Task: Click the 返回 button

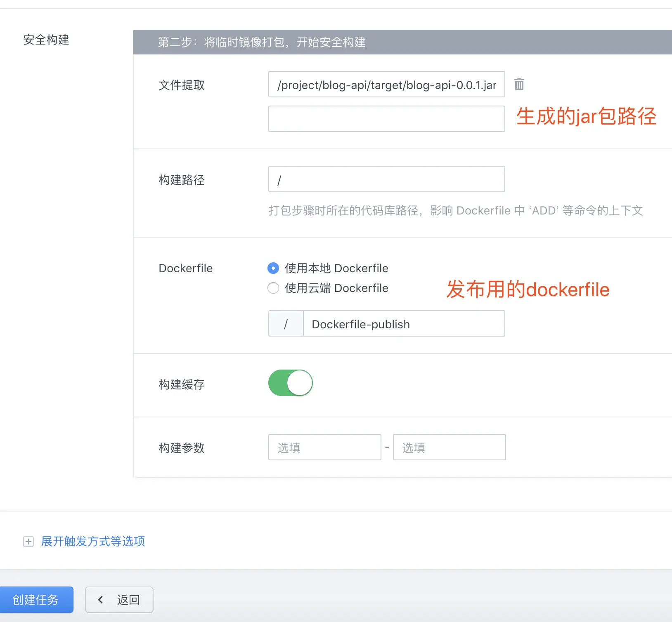Action: [x=119, y=600]
